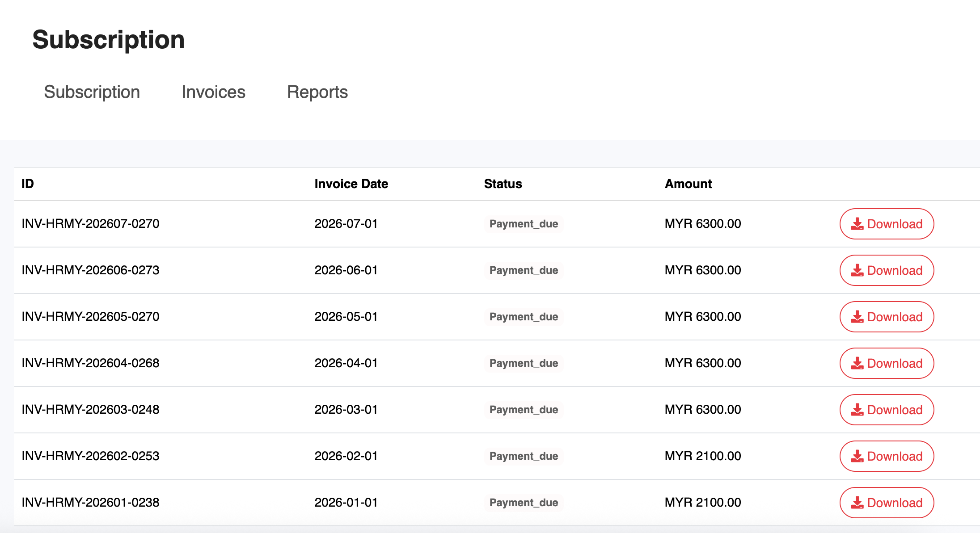
Task: Select invoice ID INV-HRMY-202601-0238
Action: [90, 503]
